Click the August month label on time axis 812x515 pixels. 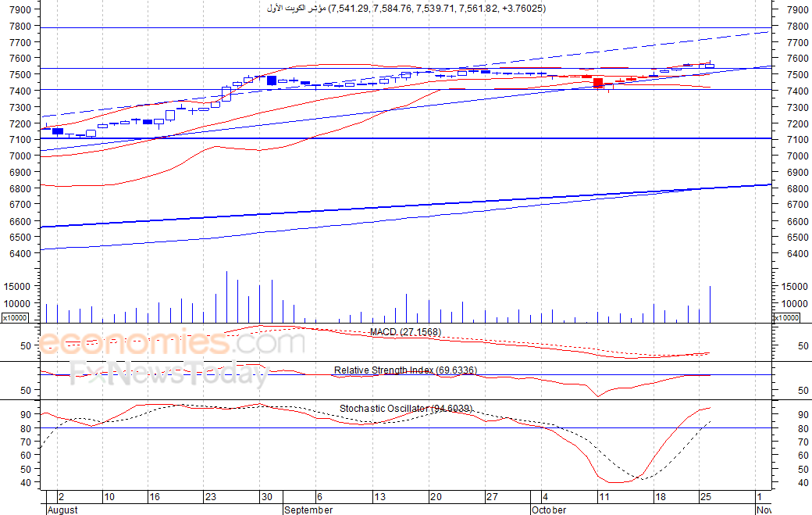click(x=62, y=510)
